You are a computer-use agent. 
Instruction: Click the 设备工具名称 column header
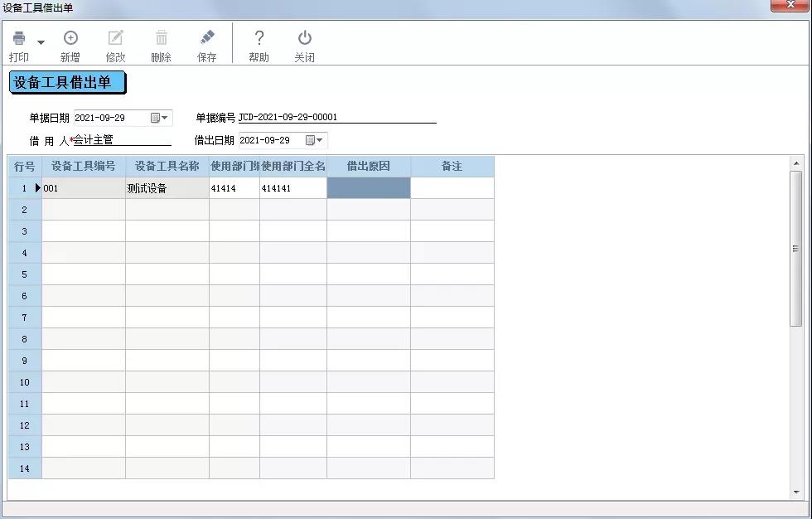coord(167,167)
